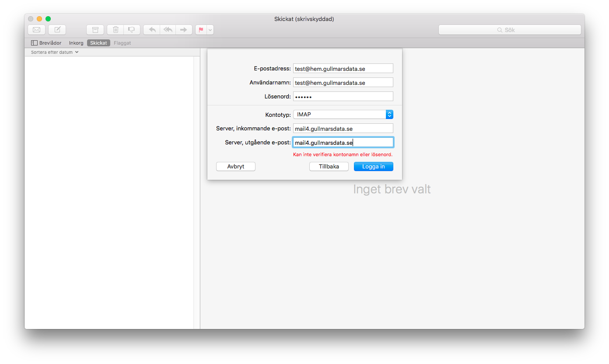Open the Kontotyp IMAP dropdown
609x364 pixels.
(x=343, y=114)
